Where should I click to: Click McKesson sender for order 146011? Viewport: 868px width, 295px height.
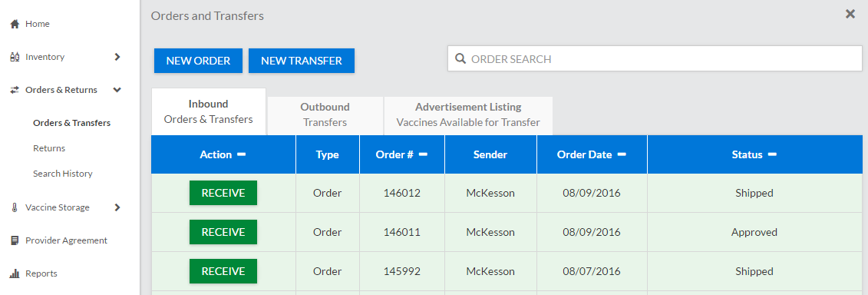(x=490, y=232)
